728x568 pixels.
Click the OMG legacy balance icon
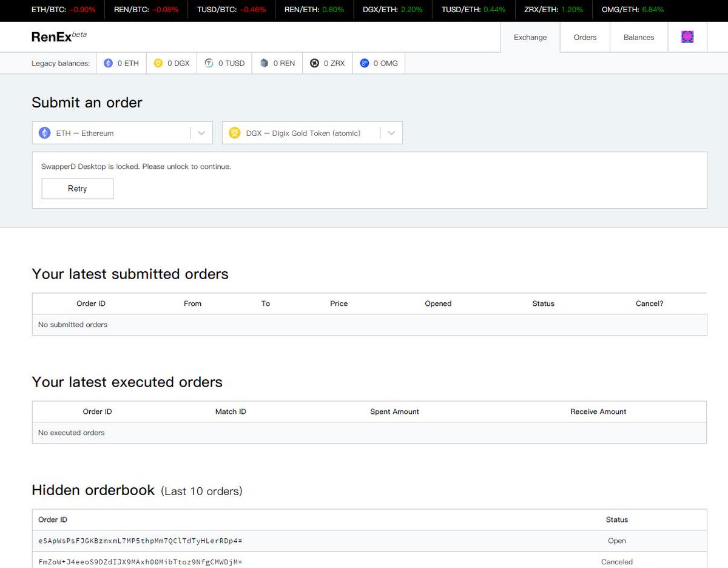pyautogui.click(x=365, y=63)
